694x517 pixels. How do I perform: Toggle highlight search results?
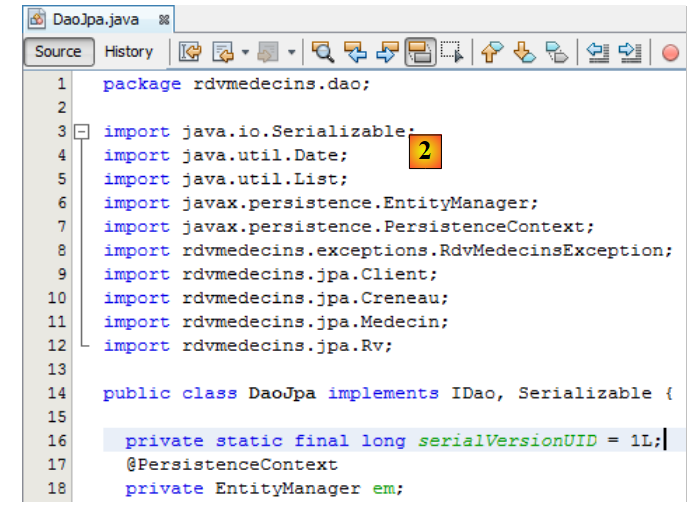pos(420,53)
